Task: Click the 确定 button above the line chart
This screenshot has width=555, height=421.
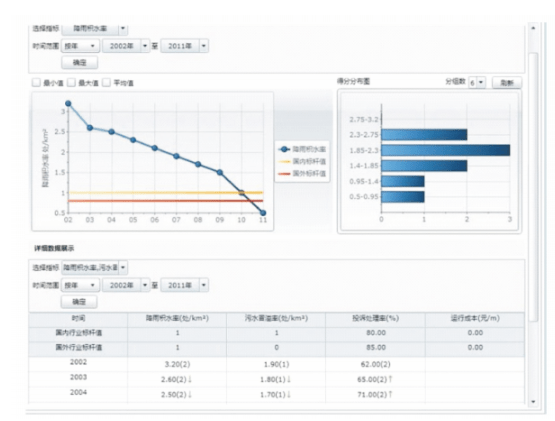Action: 80,63
